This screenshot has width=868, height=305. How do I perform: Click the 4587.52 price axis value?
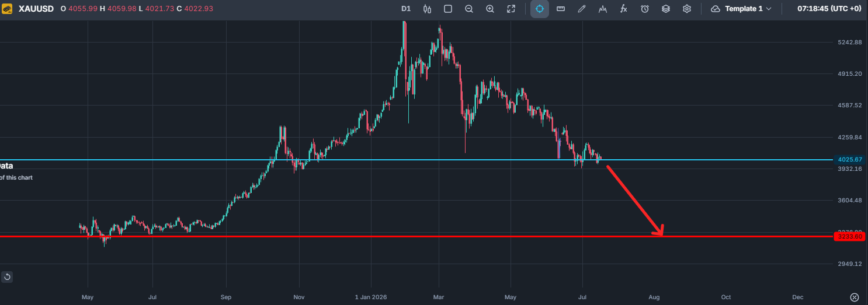[x=850, y=106]
